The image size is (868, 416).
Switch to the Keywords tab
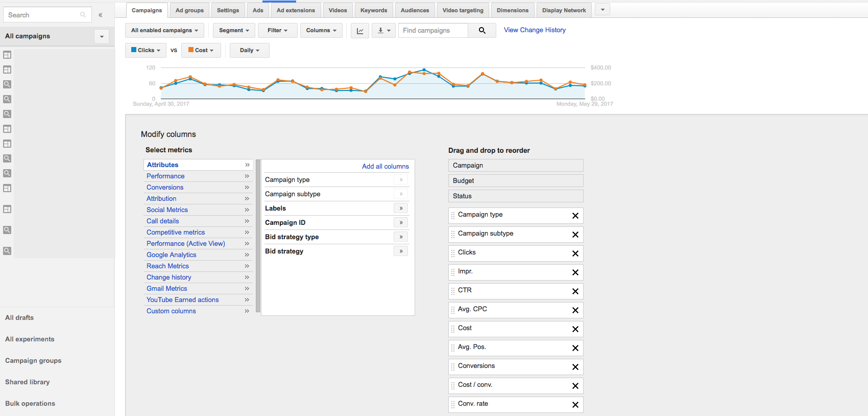pos(373,10)
